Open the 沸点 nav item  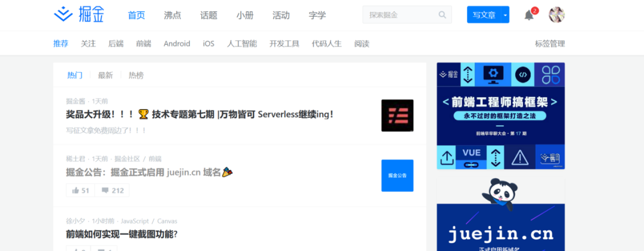172,15
